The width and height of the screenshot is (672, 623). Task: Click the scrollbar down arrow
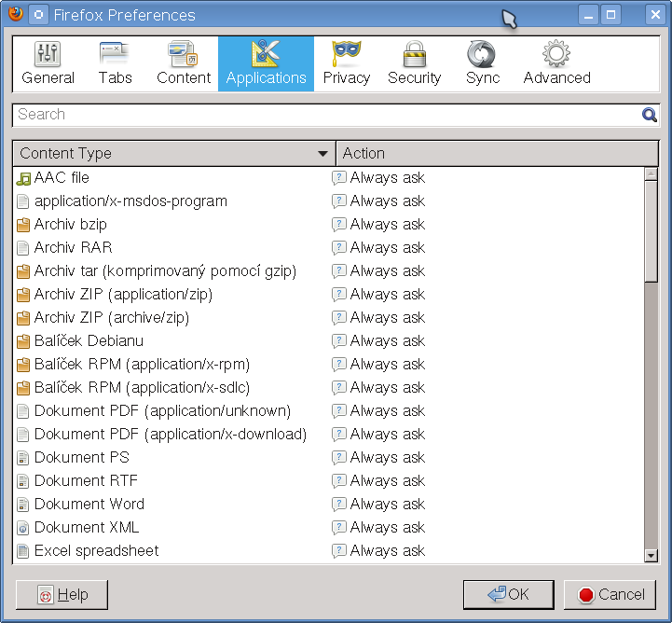click(651, 556)
